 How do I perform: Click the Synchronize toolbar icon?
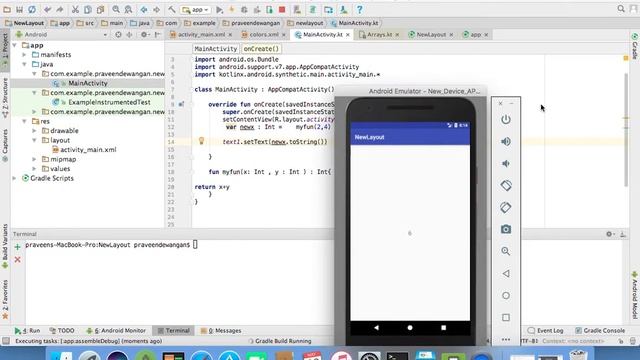click(32, 9)
